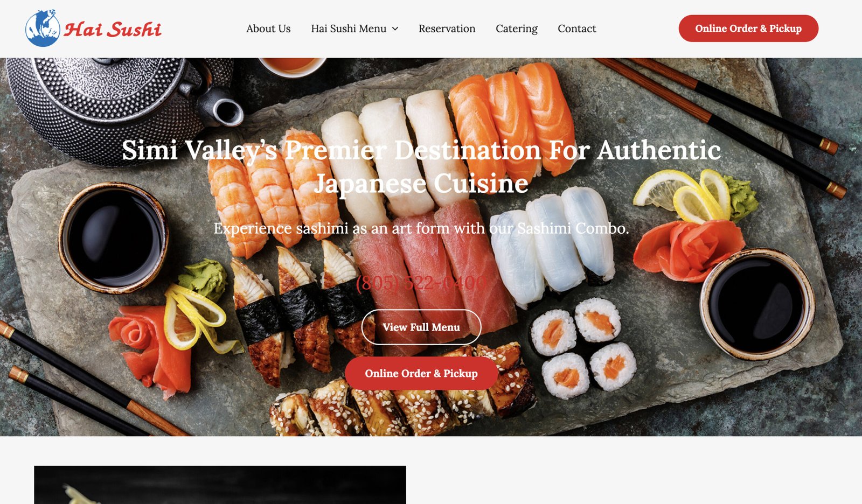Click the Simi Valley's Premier Destination heading
This screenshot has width=862, height=504.
click(421, 166)
